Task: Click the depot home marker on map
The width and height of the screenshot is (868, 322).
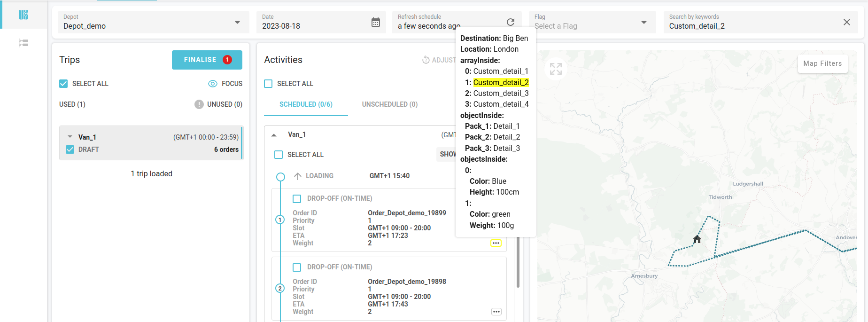Action: coord(697,239)
